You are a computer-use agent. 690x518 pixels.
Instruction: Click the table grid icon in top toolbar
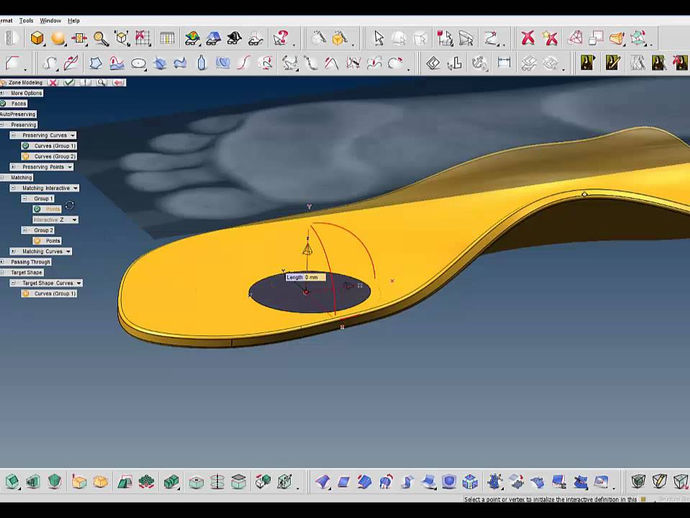pyautogui.click(x=167, y=38)
